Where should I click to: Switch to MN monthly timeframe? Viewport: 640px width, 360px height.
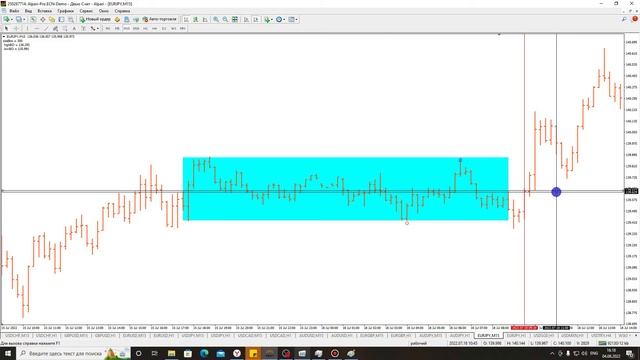pos(183,29)
